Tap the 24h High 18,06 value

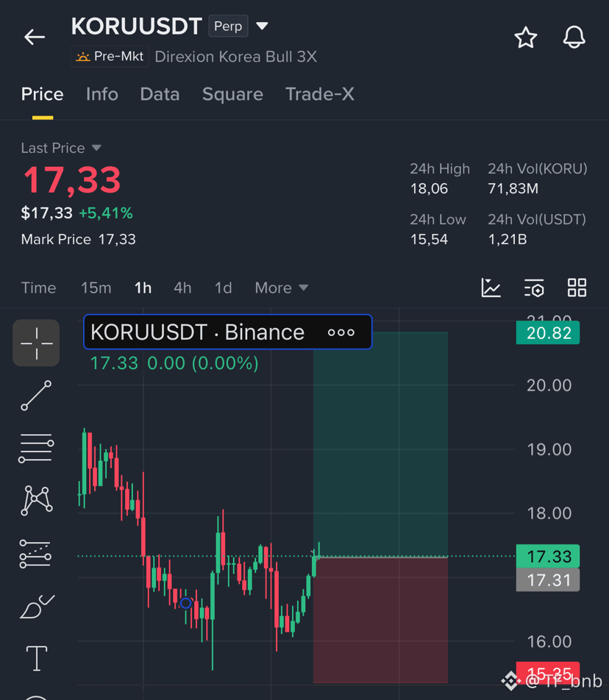coord(429,188)
